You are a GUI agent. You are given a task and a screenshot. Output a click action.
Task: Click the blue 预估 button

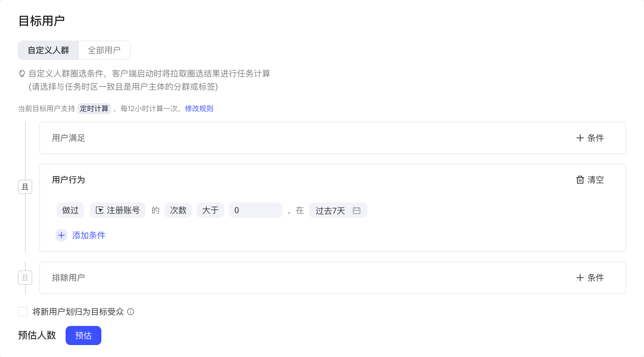(83, 336)
